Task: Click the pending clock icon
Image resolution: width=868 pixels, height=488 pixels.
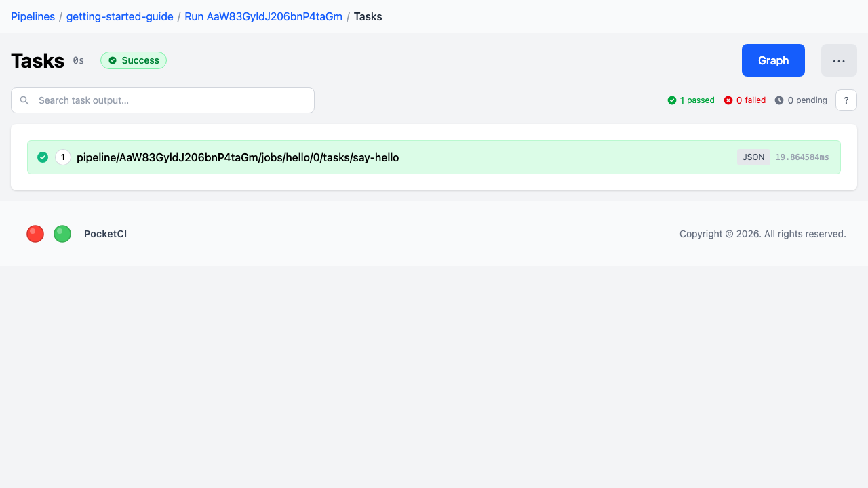Action: pyautogui.click(x=781, y=100)
